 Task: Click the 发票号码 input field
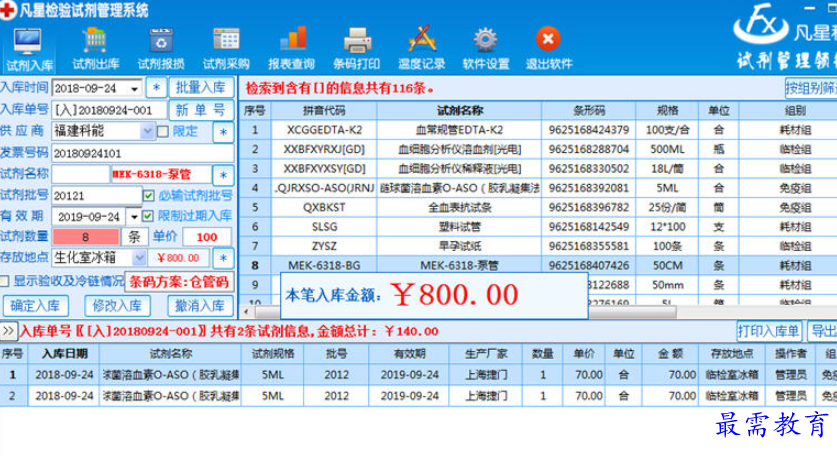click(143, 153)
